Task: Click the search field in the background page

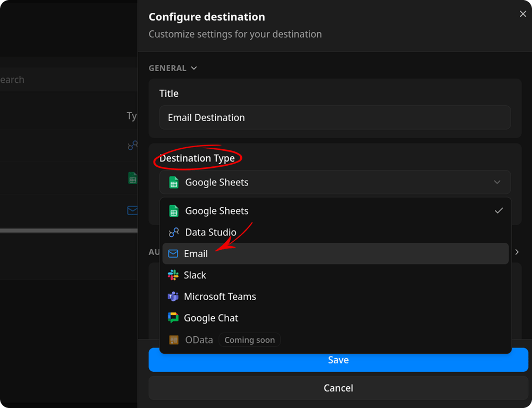Action: [69, 80]
